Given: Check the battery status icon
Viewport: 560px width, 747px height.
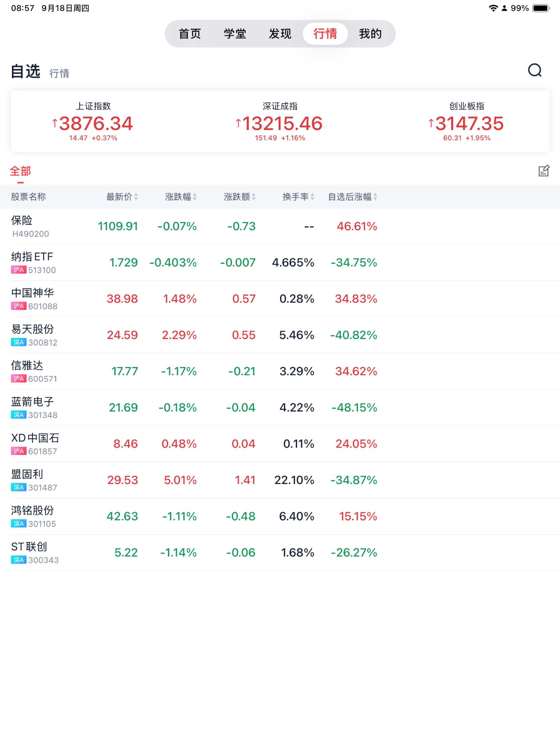Looking at the screenshot, I should pyautogui.click(x=541, y=8).
